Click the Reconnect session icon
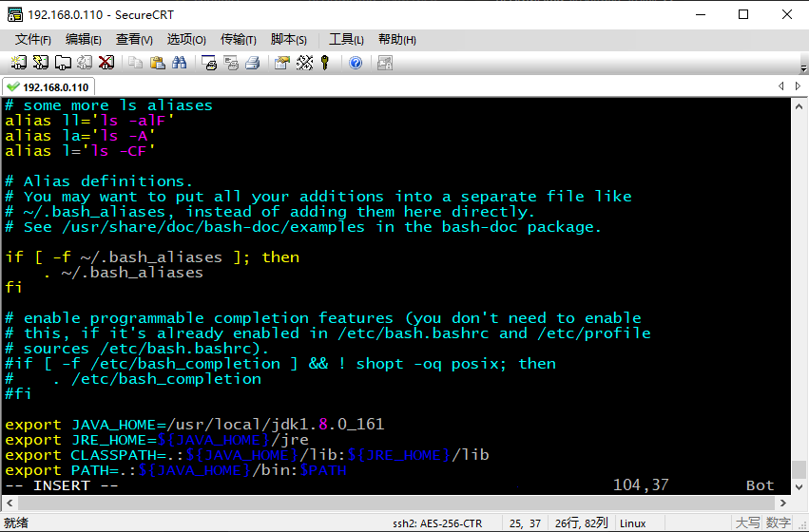Viewport: 809px width, 532px height. click(84, 63)
